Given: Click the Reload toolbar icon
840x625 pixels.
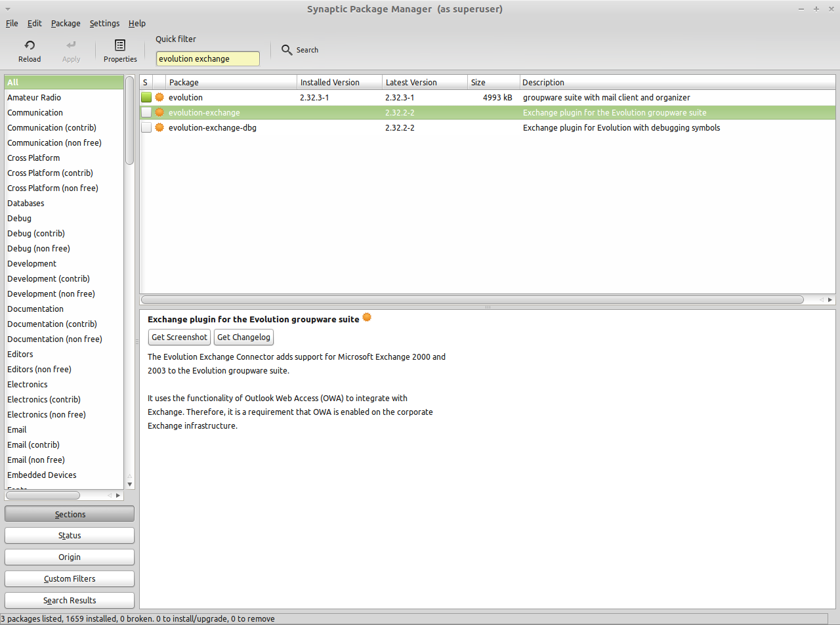Looking at the screenshot, I should (x=30, y=45).
